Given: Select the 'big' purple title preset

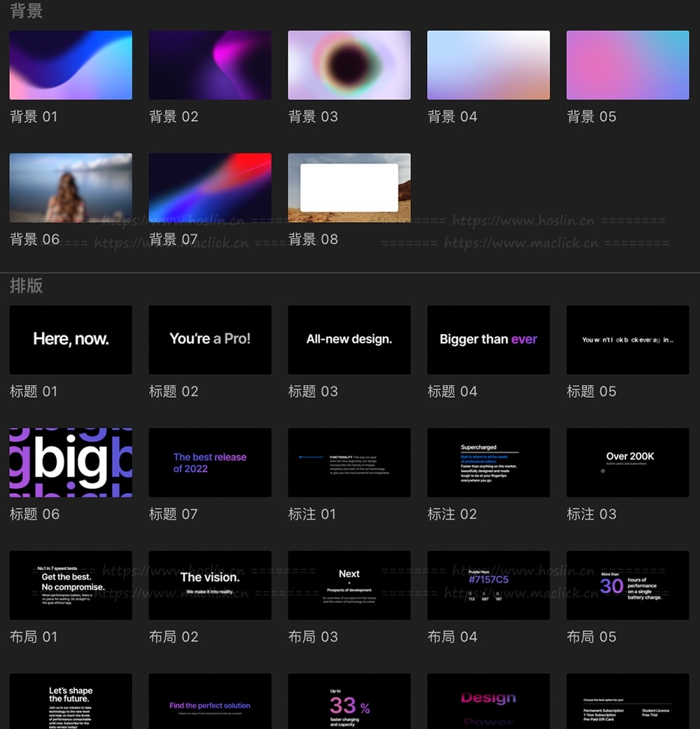Looking at the screenshot, I should click(x=71, y=463).
